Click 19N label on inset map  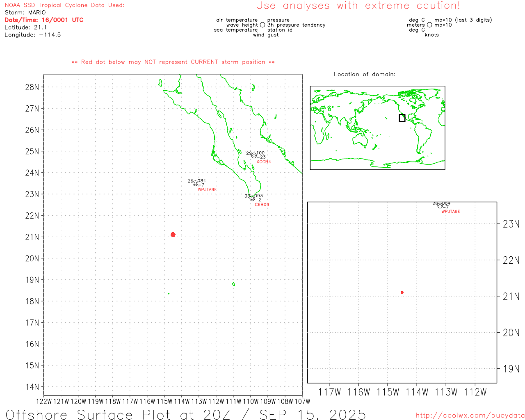511,369
